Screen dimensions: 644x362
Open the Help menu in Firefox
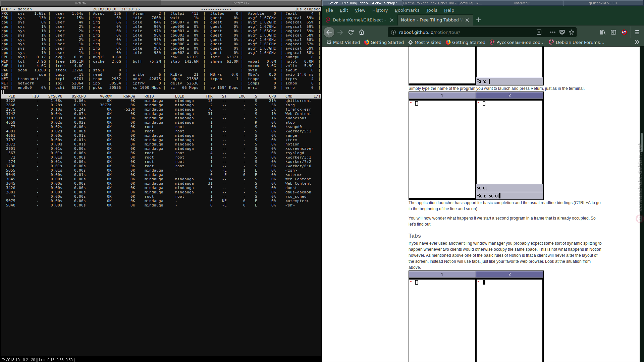[x=449, y=10]
